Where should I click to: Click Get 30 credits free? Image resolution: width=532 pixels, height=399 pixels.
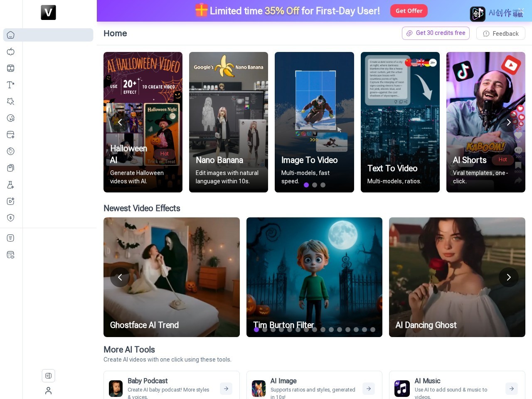point(436,33)
